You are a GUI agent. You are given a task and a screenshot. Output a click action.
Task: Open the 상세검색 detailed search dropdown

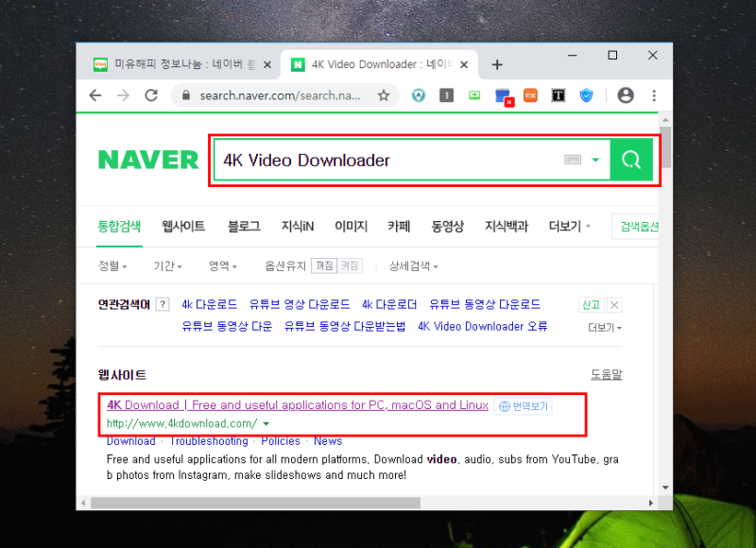[x=414, y=266]
